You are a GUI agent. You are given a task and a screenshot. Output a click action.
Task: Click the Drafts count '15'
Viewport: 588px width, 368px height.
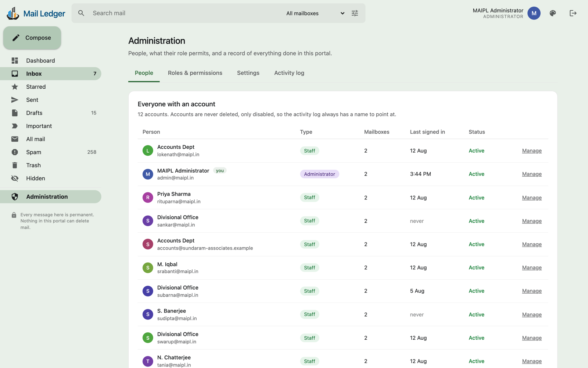pos(94,113)
